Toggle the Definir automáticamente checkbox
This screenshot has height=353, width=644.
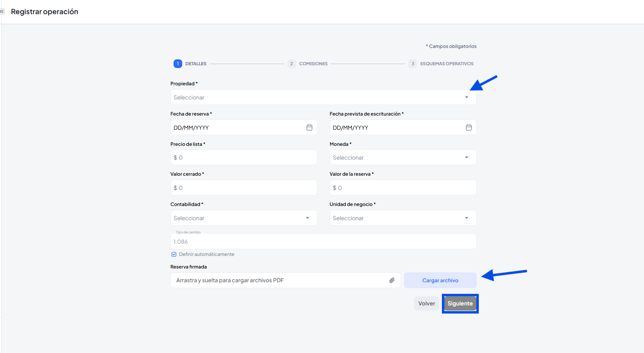point(174,254)
